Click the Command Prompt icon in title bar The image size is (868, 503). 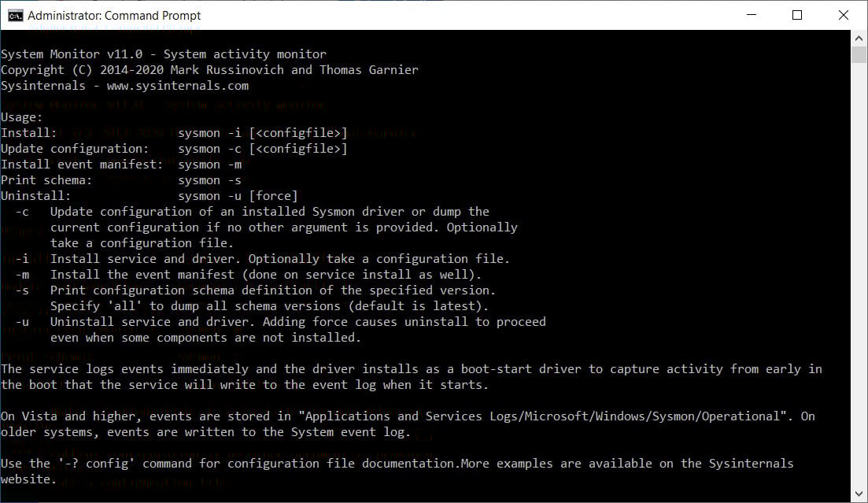(x=14, y=15)
